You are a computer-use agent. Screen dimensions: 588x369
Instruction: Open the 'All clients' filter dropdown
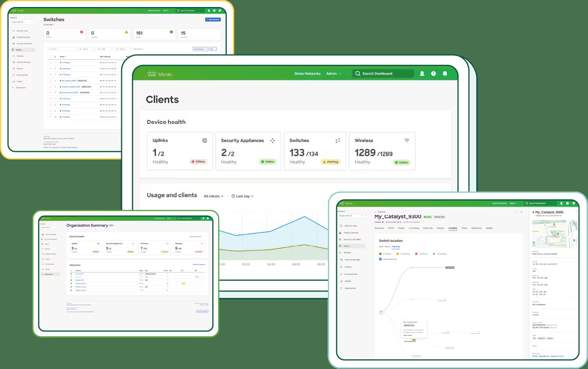tap(213, 196)
